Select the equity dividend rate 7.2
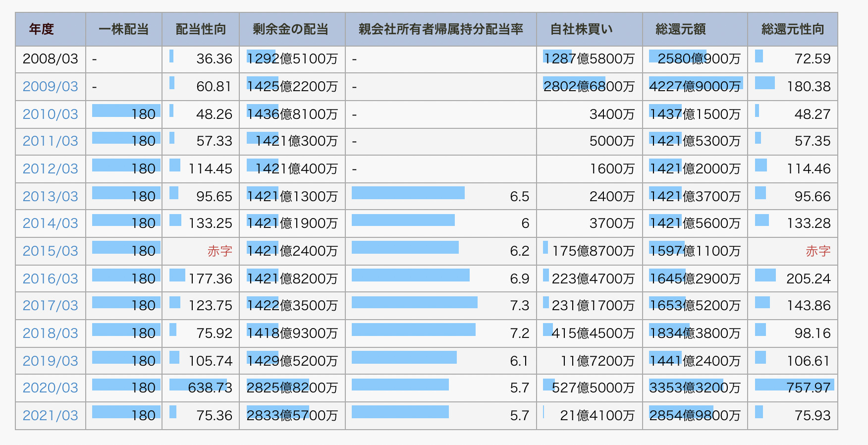Screen dimensions: 868x445 [x=520, y=334]
